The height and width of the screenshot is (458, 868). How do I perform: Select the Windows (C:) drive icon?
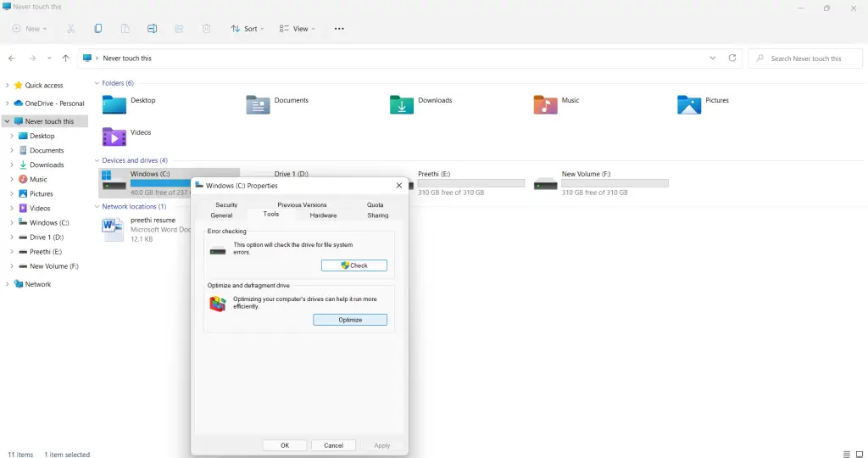click(x=114, y=182)
